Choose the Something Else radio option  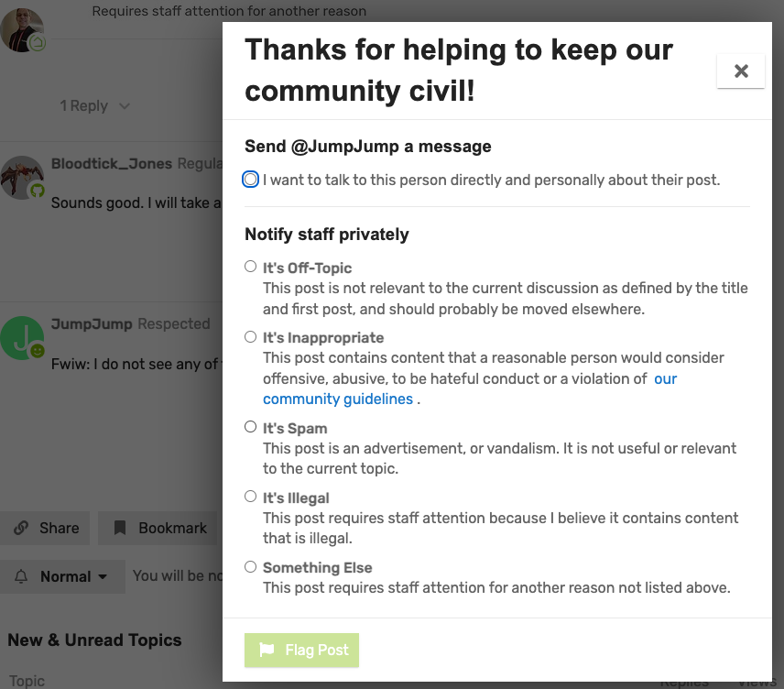[251, 566]
